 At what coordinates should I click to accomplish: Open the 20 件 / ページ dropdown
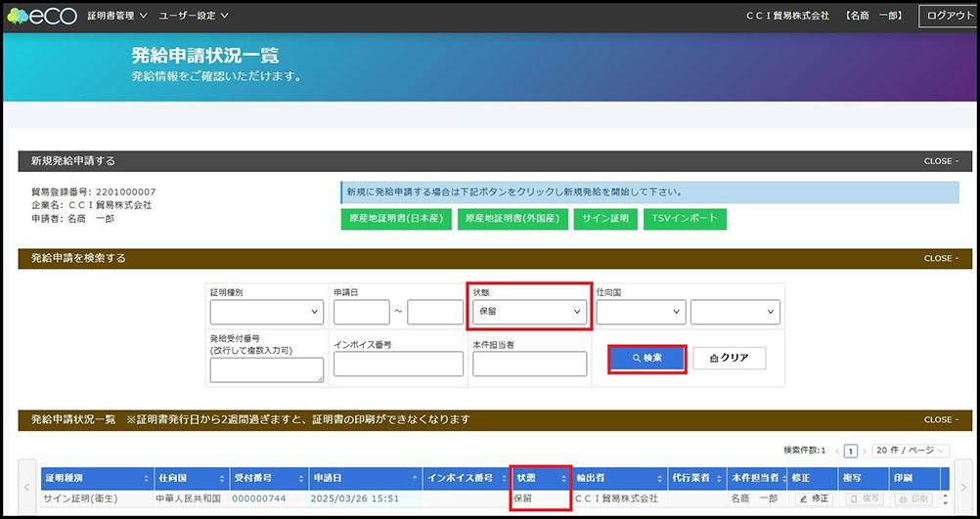point(911,451)
